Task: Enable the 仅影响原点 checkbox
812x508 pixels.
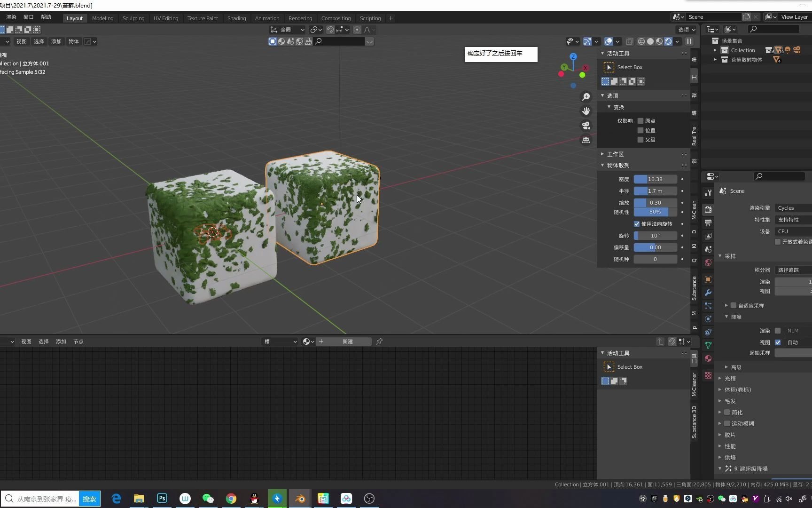Action: point(640,121)
